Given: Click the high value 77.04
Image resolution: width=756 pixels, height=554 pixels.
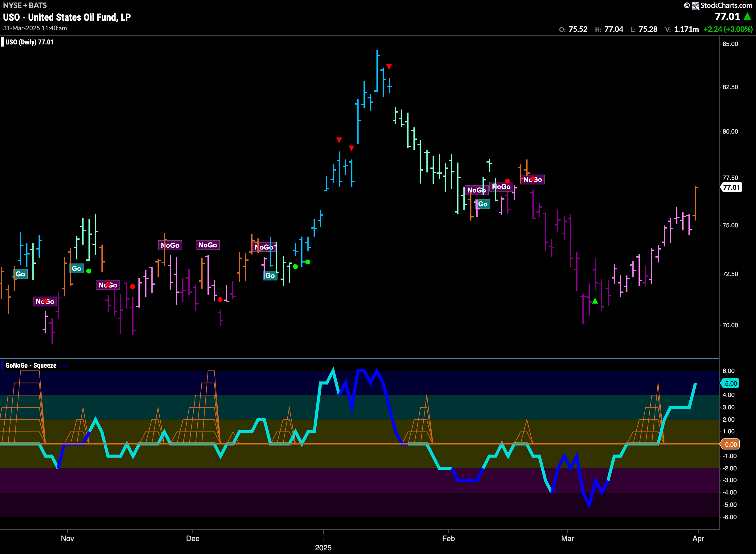Looking at the screenshot, I should [x=614, y=29].
